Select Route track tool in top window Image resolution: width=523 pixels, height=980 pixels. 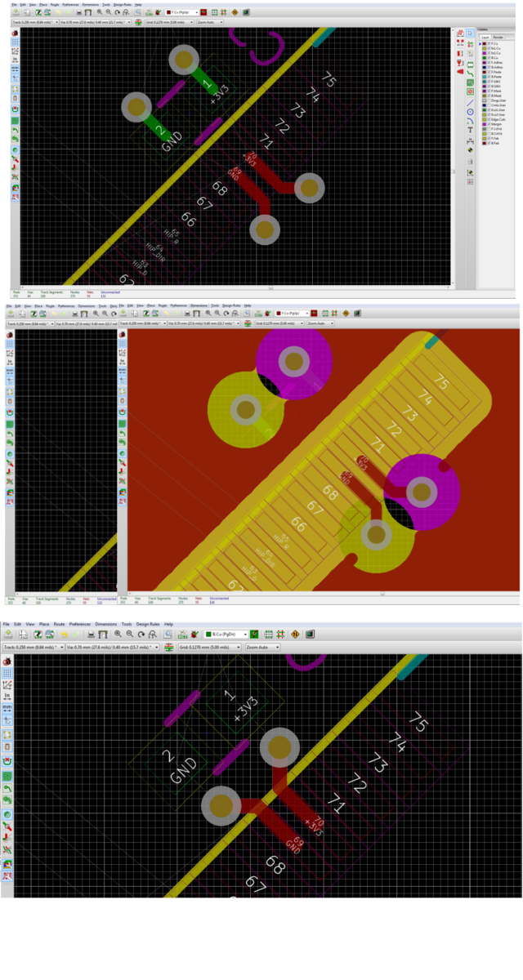click(470, 73)
